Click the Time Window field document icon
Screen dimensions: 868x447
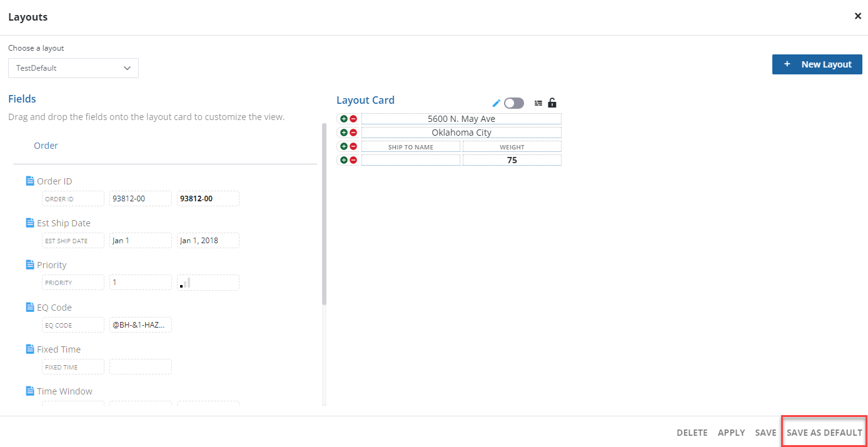[x=29, y=391]
